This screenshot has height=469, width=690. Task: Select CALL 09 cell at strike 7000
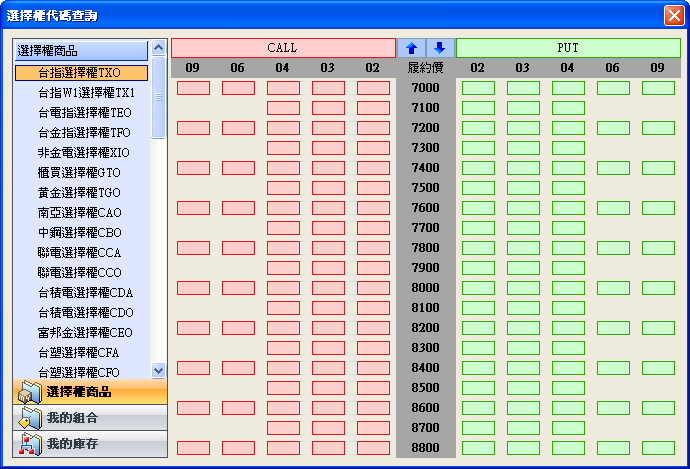[193, 88]
